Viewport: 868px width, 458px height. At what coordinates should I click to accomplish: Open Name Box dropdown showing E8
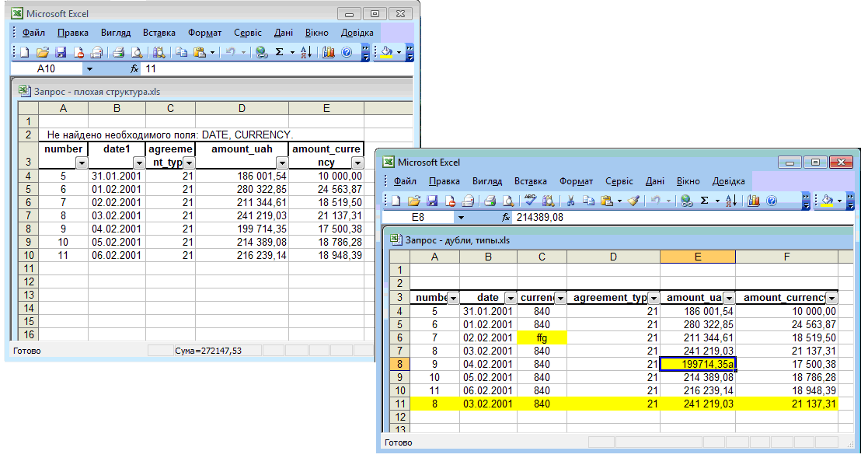click(x=461, y=218)
